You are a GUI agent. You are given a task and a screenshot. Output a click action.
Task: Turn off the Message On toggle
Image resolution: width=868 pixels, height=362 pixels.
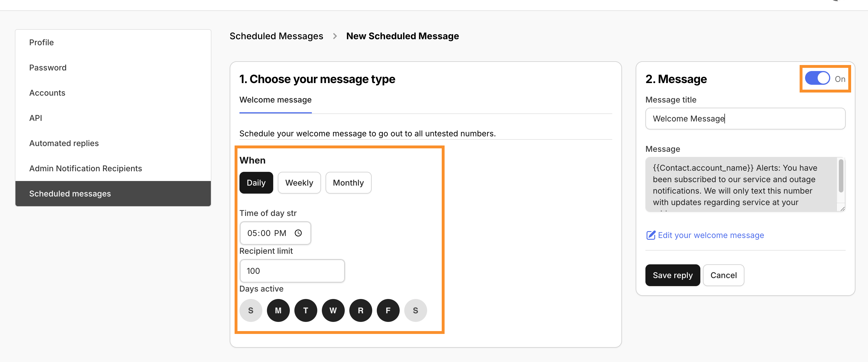coord(817,78)
